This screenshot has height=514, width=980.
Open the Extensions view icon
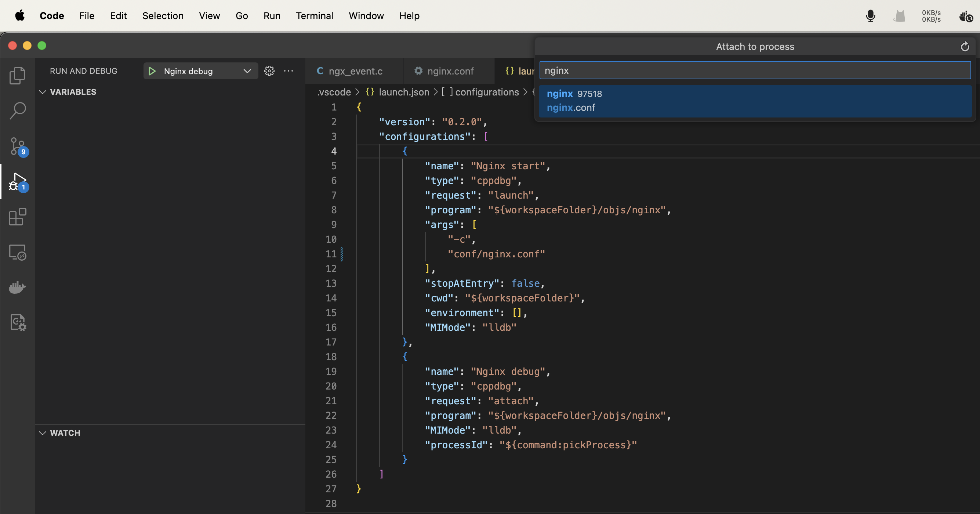point(17,217)
